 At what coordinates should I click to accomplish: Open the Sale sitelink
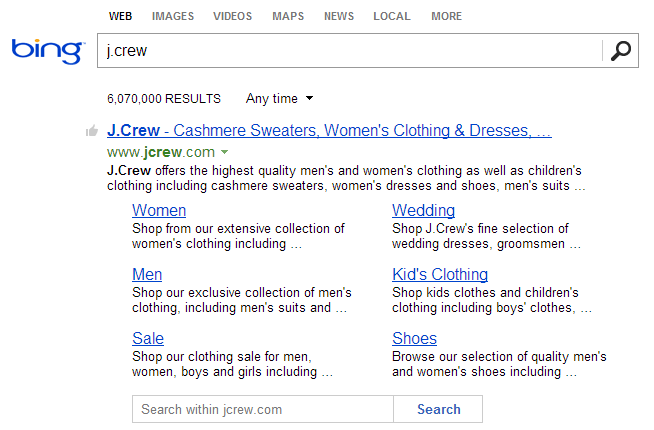[148, 338]
